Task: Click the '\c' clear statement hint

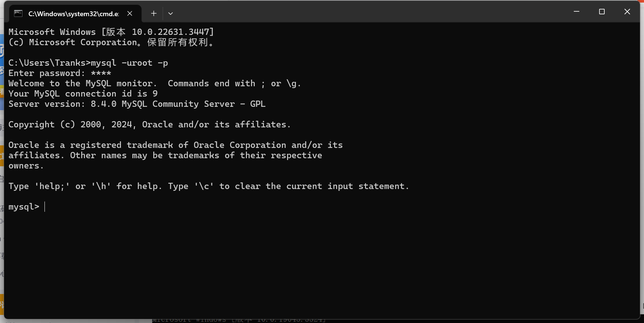Action: tap(204, 186)
